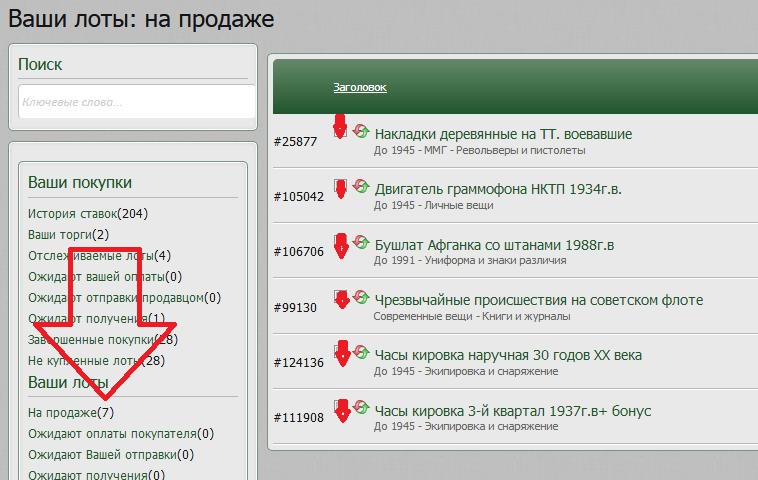Click category text До 1945 - Личные вещи
758x480 pixels.
coord(434,205)
